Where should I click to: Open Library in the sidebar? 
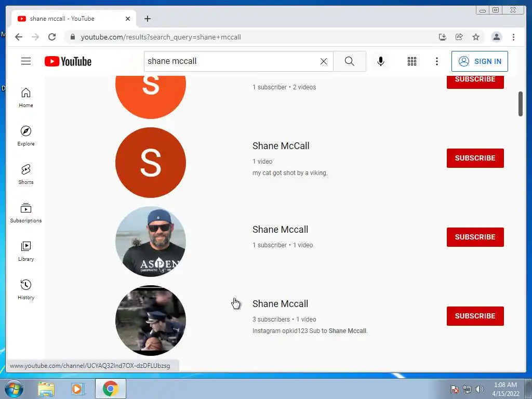tap(26, 251)
